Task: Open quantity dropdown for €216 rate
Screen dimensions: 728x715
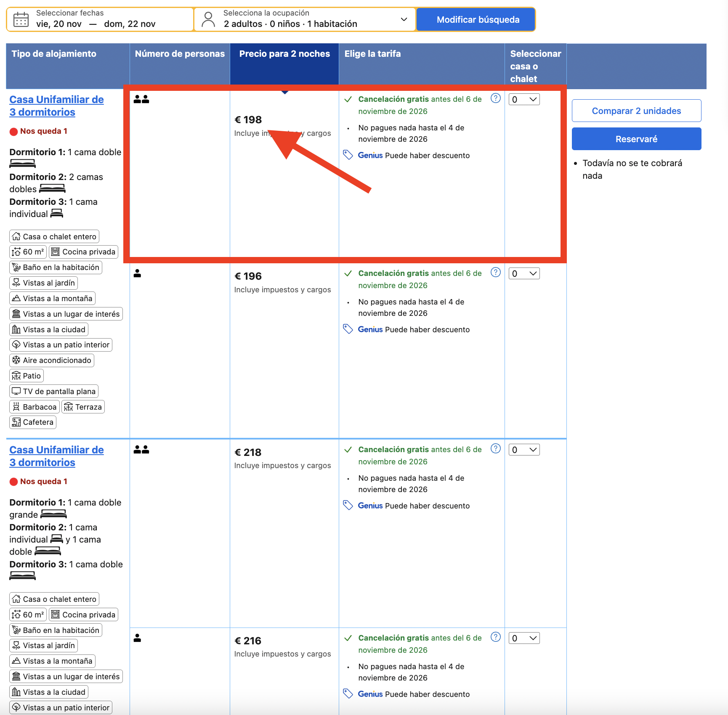Action: tap(524, 638)
